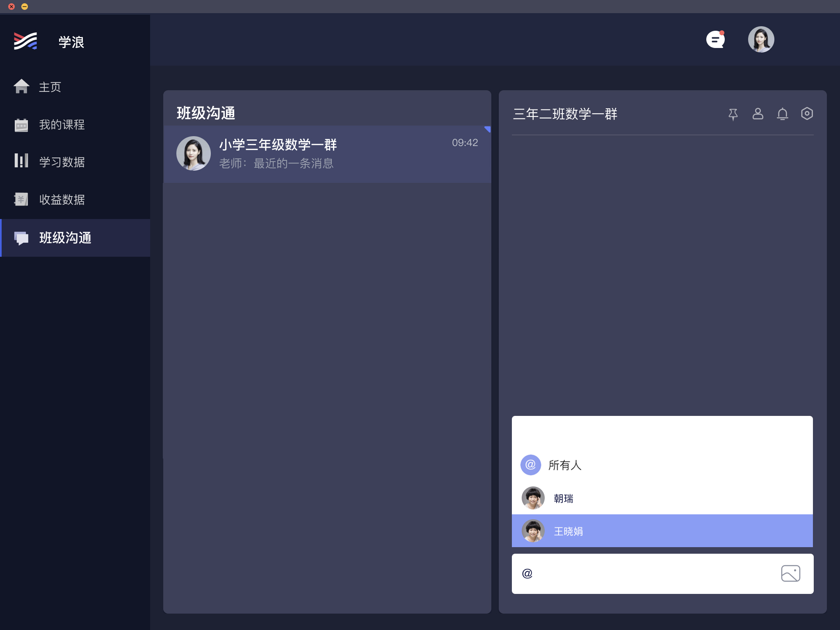
Task: Click the notification bell icon
Action: click(783, 112)
